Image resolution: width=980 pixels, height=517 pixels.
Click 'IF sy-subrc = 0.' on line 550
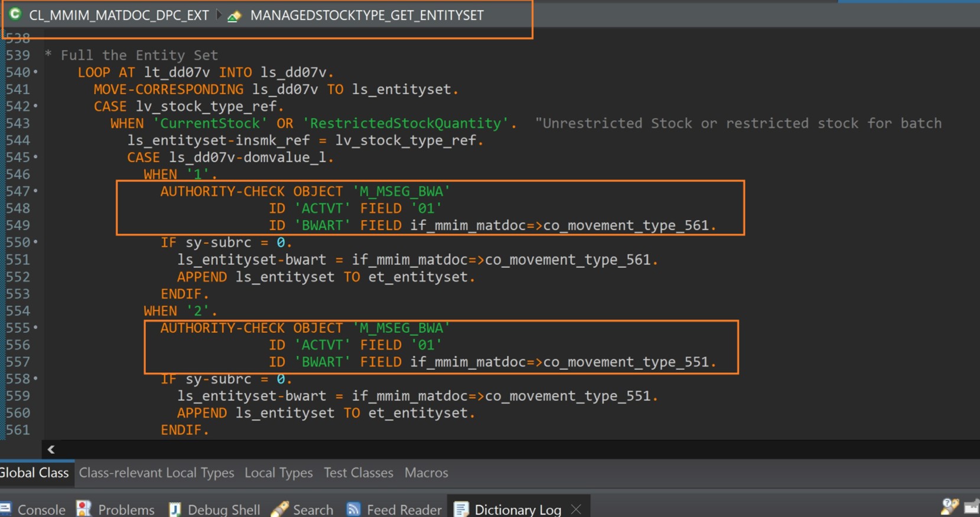pos(226,243)
